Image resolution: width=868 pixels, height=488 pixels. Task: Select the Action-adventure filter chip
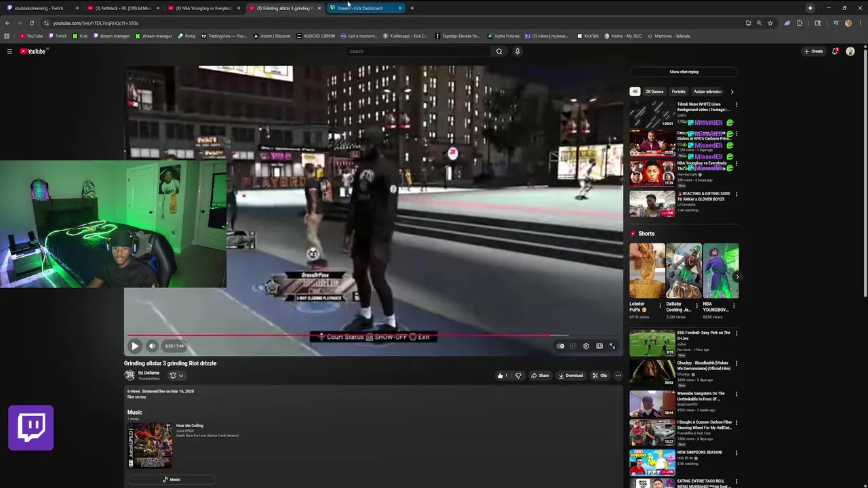point(708,91)
